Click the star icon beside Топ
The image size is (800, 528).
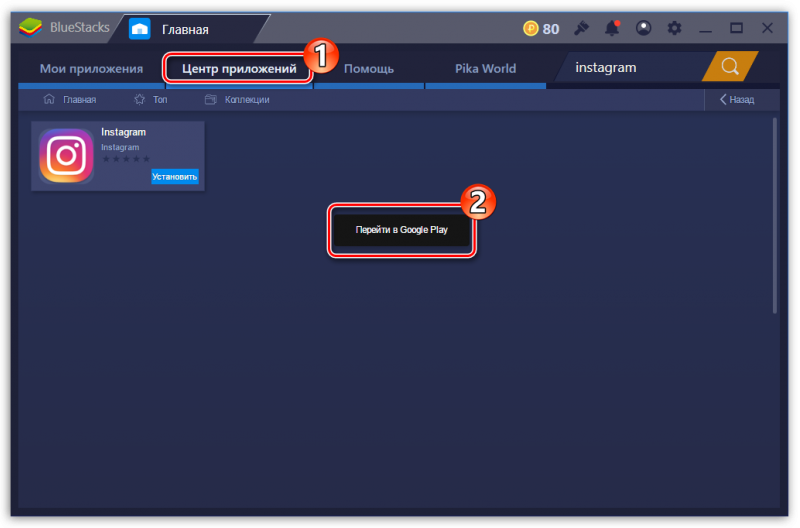coord(139,99)
